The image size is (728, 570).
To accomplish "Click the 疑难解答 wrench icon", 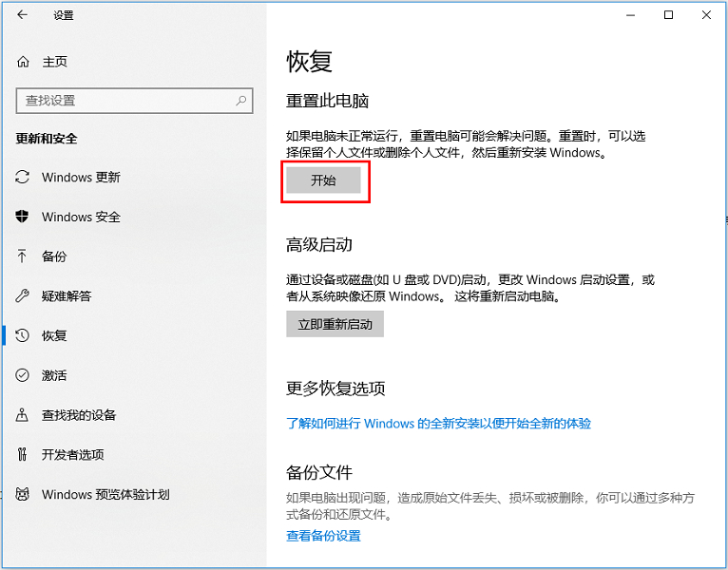I will (x=23, y=295).
